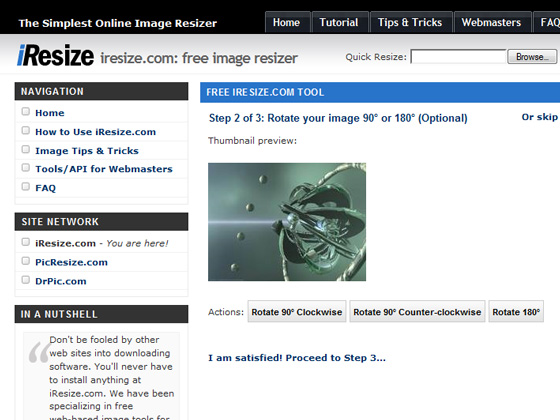The image size is (560, 420).
Task: Click bullet icon beside Home sidebar link
Action: [x=25, y=111]
